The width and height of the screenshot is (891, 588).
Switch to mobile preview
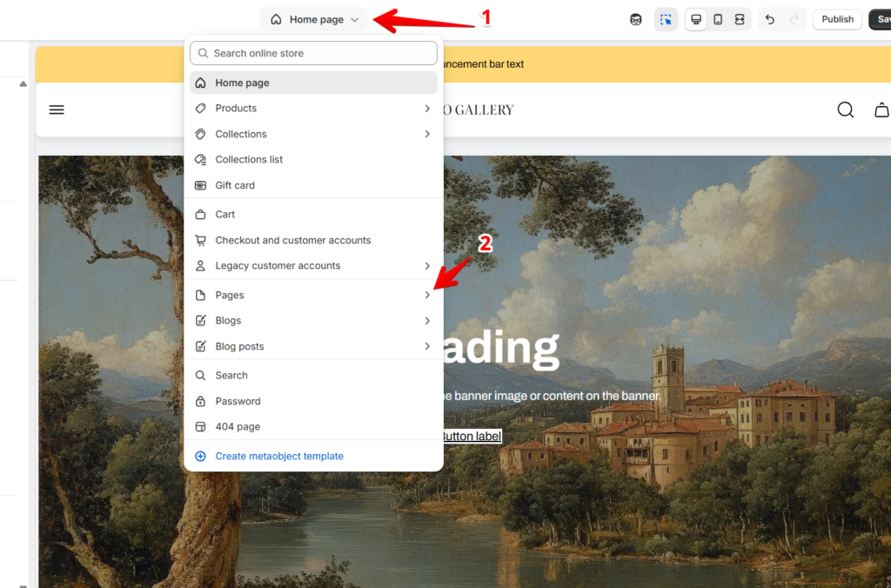pyautogui.click(x=718, y=20)
